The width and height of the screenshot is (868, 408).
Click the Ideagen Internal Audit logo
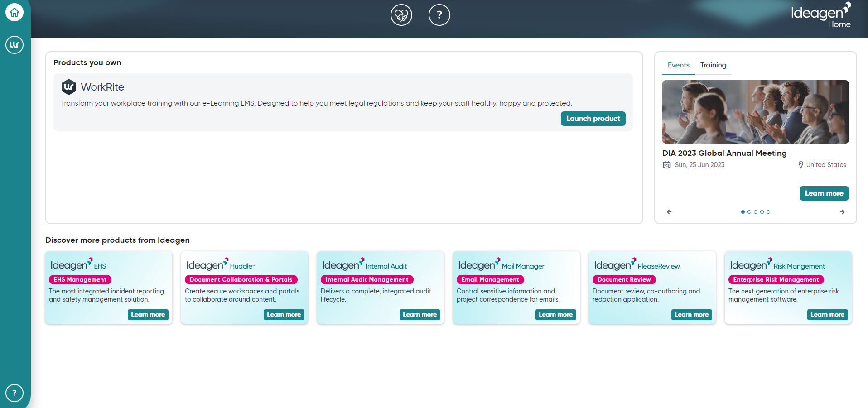[365, 264]
